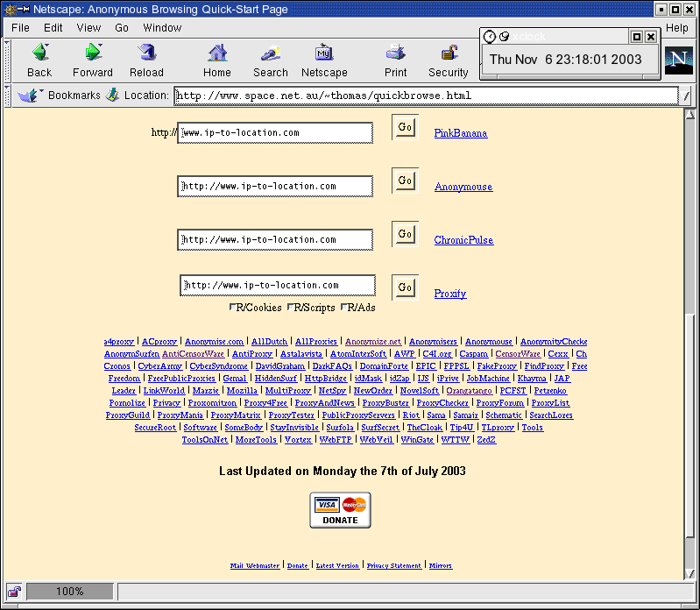Screen dimensions: 700x610
Task: Toggle the R/Scripts checkbox
Action: [x=291, y=308]
